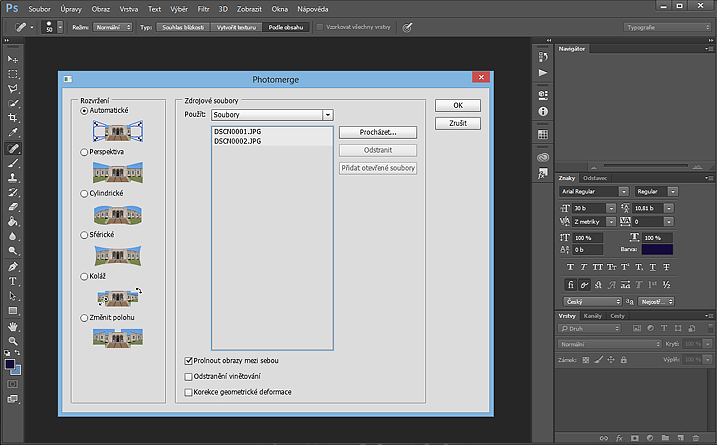Open the Typografie workspace dropdown
717x445 pixels.
668,27
